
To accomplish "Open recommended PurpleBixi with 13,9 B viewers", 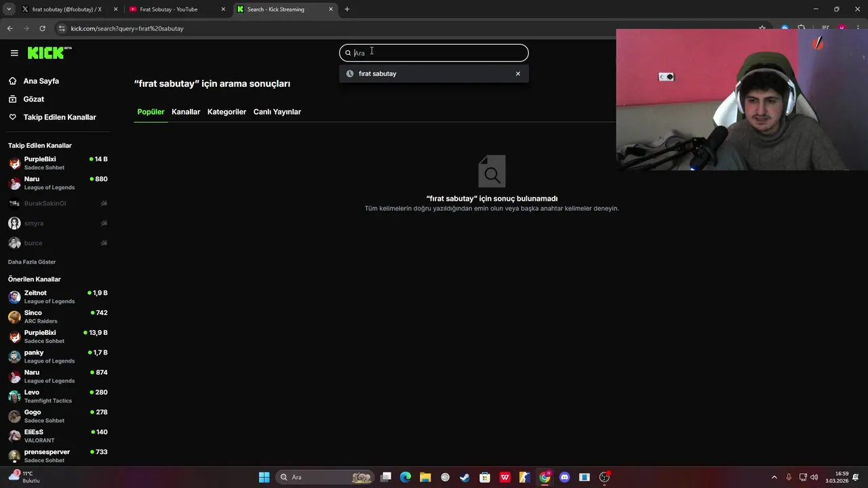I will tap(58, 337).
